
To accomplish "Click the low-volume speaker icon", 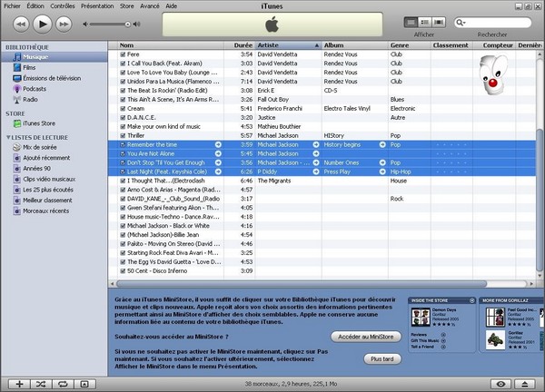I will (x=85, y=24).
